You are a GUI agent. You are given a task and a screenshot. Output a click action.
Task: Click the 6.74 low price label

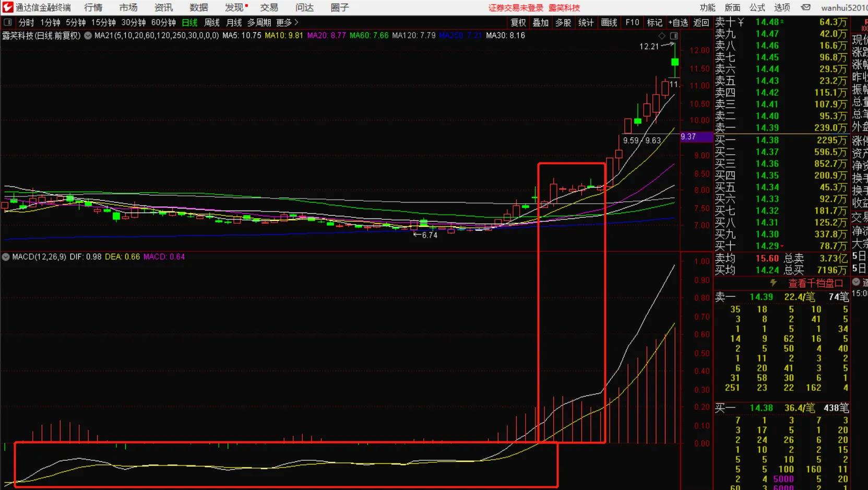(430, 235)
